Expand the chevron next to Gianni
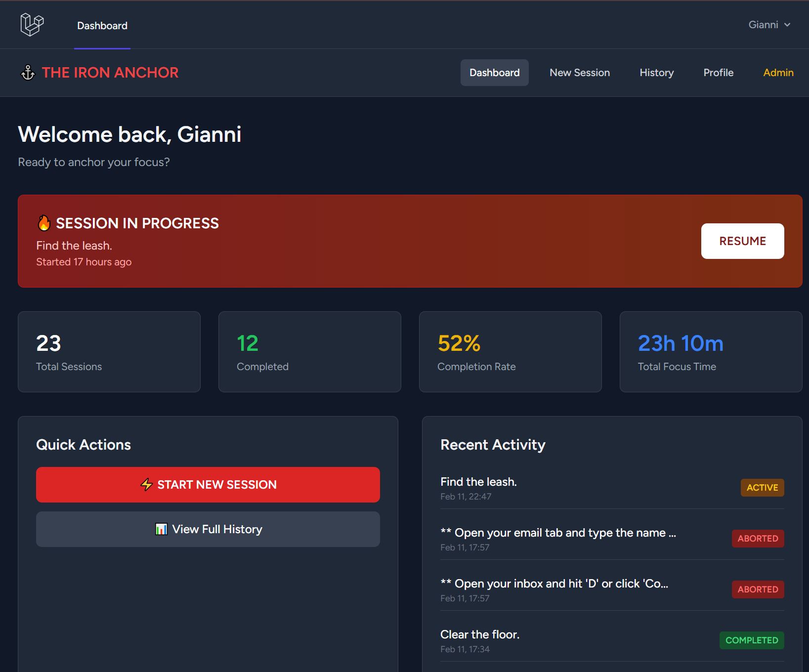This screenshot has width=809, height=672. coord(787,24)
